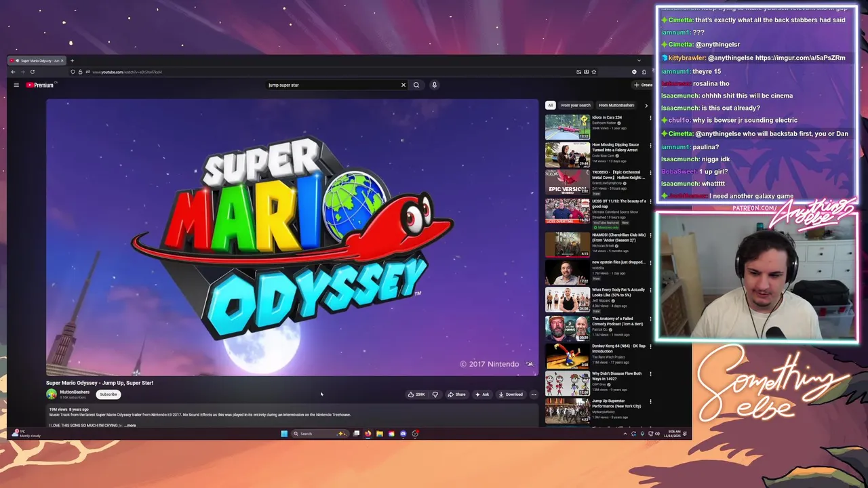Screen dimensions: 868x488
Task: Open the options menu for 'How Missing Dipping Sauce'
Action: [x=650, y=146]
